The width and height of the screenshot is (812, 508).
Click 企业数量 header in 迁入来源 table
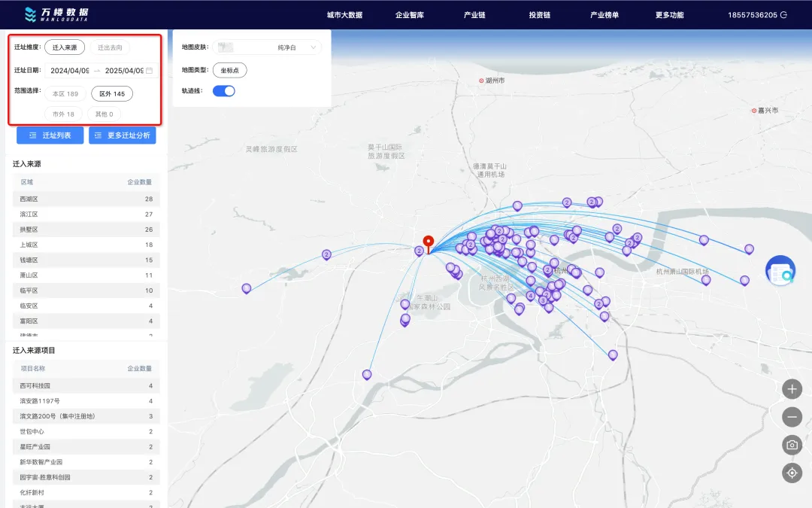coord(139,182)
